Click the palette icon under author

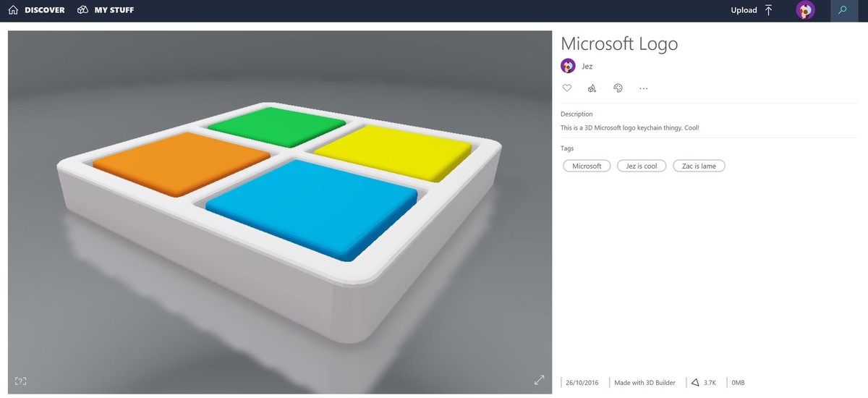618,88
